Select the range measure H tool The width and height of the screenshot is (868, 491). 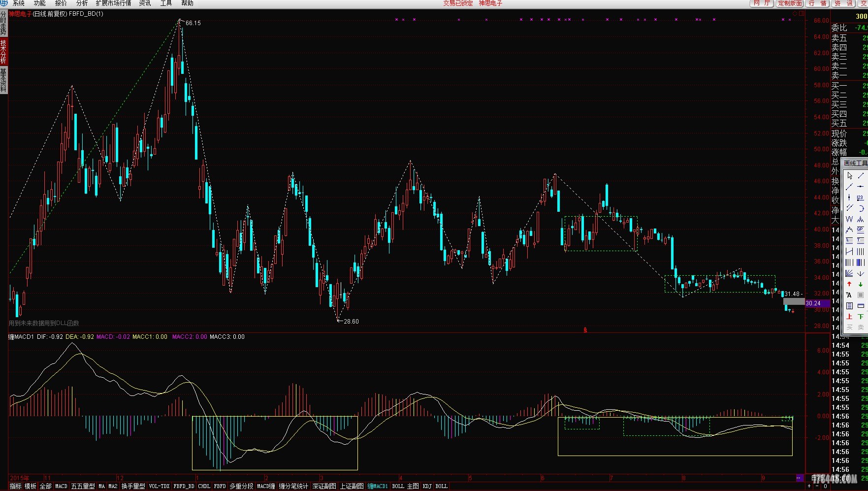tap(850, 252)
